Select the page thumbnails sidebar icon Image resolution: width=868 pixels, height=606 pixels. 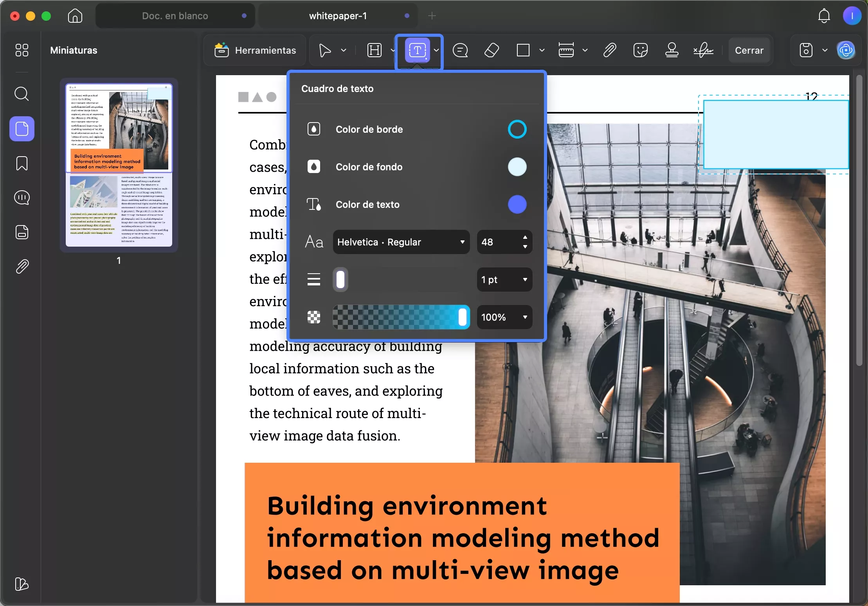pos(22,129)
